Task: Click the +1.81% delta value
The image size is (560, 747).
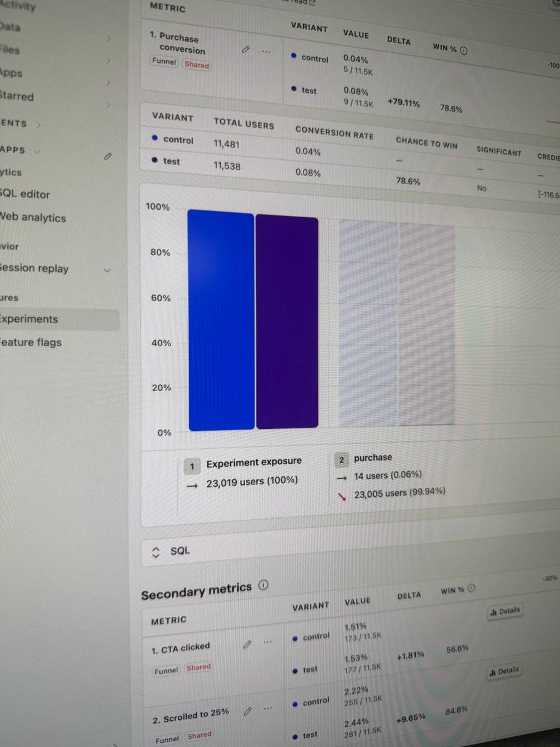Action: coord(410,655)
